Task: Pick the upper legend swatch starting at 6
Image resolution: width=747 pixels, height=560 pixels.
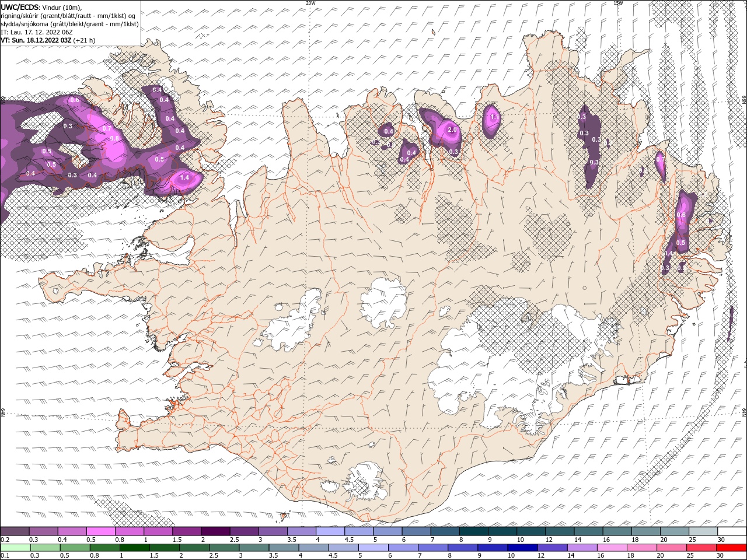Action: coord(417,531)
